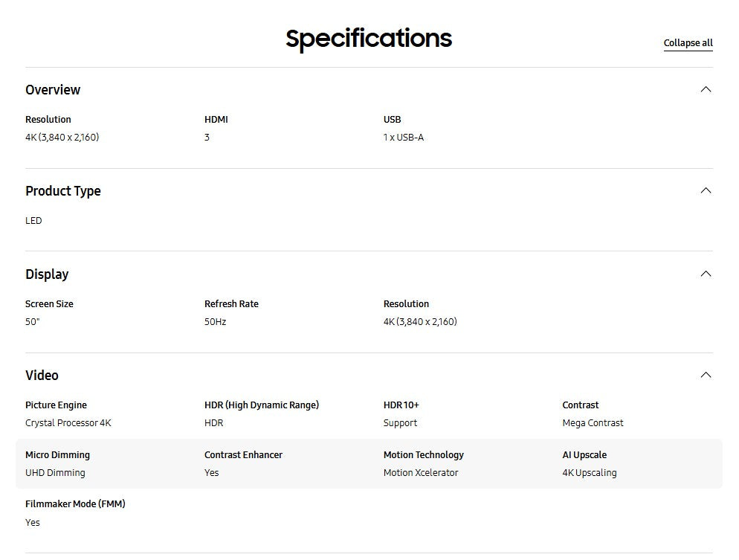
Task: Collapse the Video section chevron
Action: click(x=706, y=376)
